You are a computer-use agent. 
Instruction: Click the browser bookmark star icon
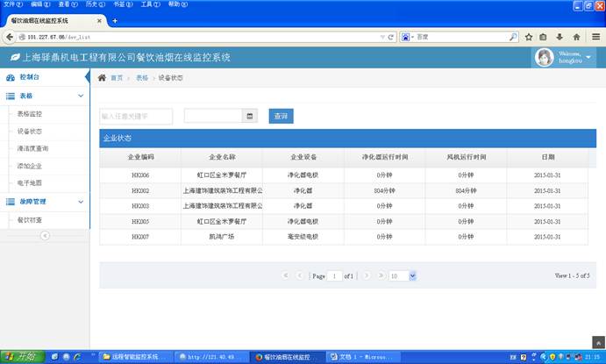click(529, 37)
